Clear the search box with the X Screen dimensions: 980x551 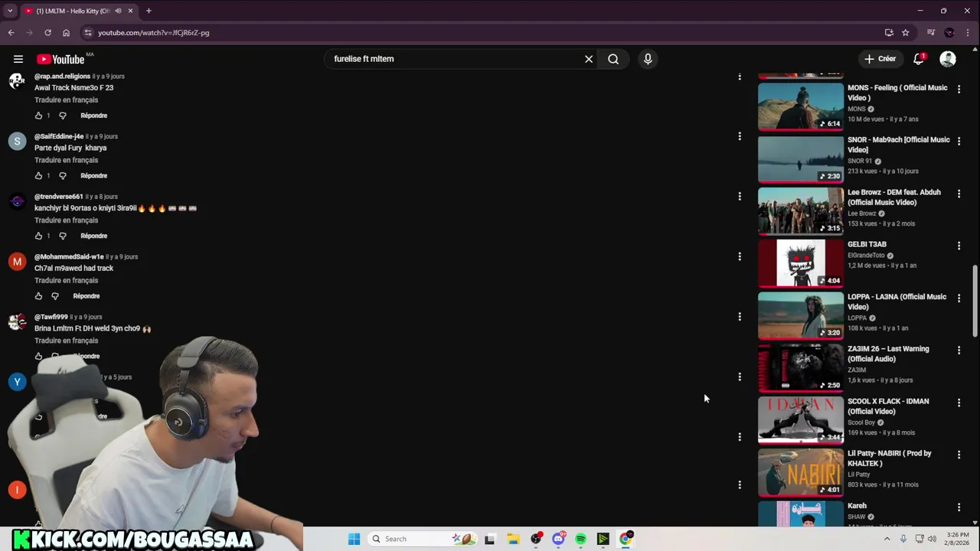[589, 59]
